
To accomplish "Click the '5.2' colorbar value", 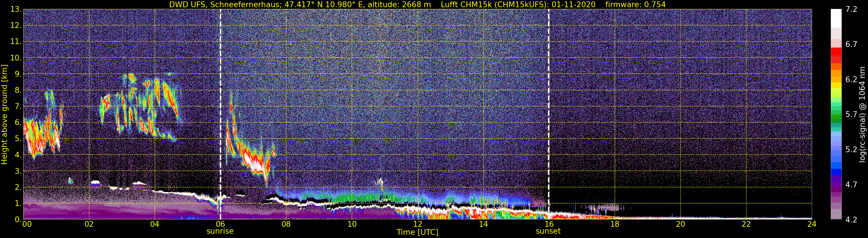I will [x=851, y=150].
